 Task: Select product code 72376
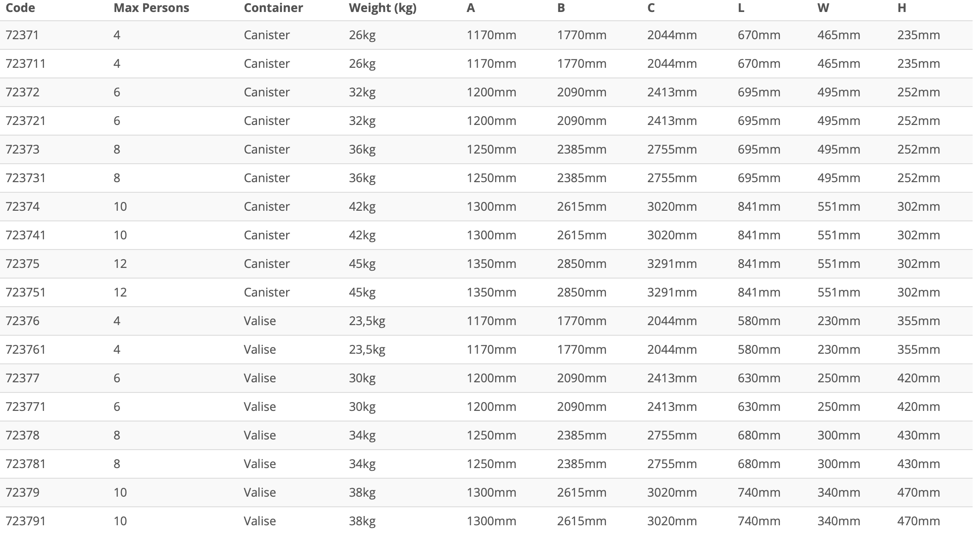pos(23,321)
